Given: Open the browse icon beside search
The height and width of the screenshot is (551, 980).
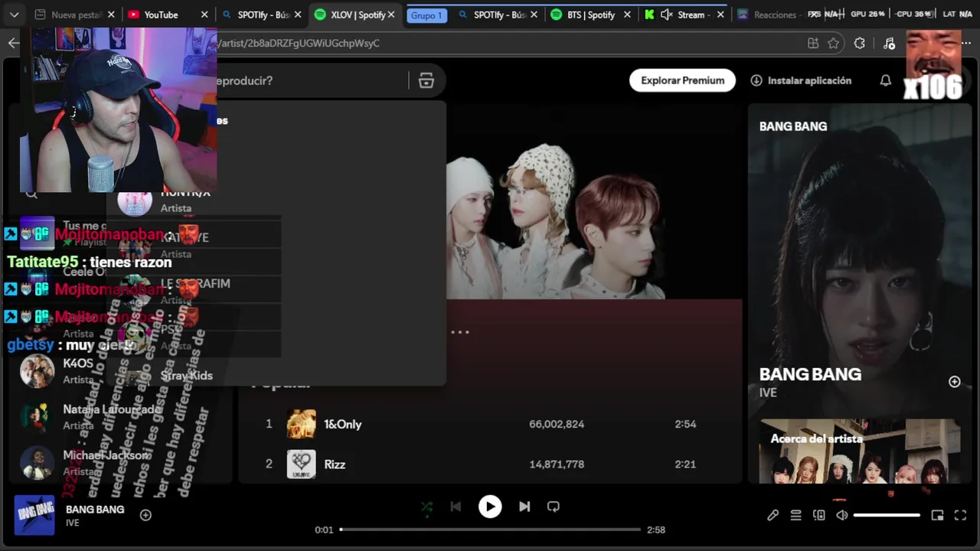Looking at the screenshot, I should [x=426, y=80].
